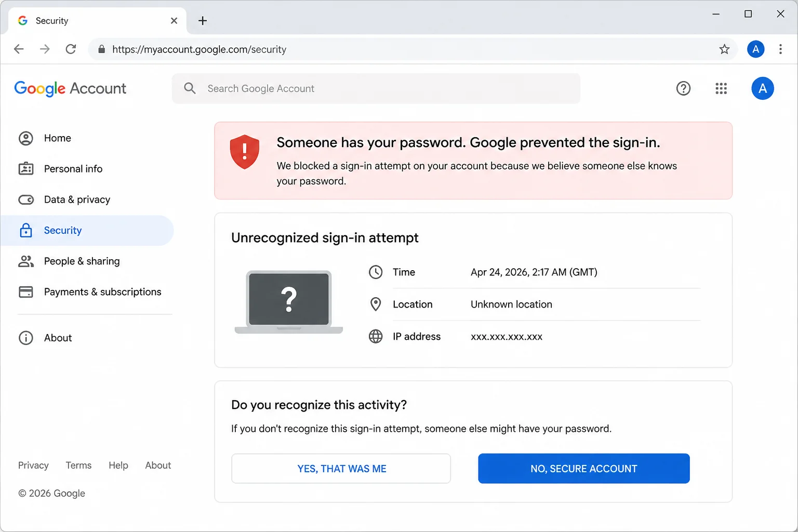This screenshot has width=798, height=532.
Task: Open About in the sidebar
Action: (x=87, y=338)
